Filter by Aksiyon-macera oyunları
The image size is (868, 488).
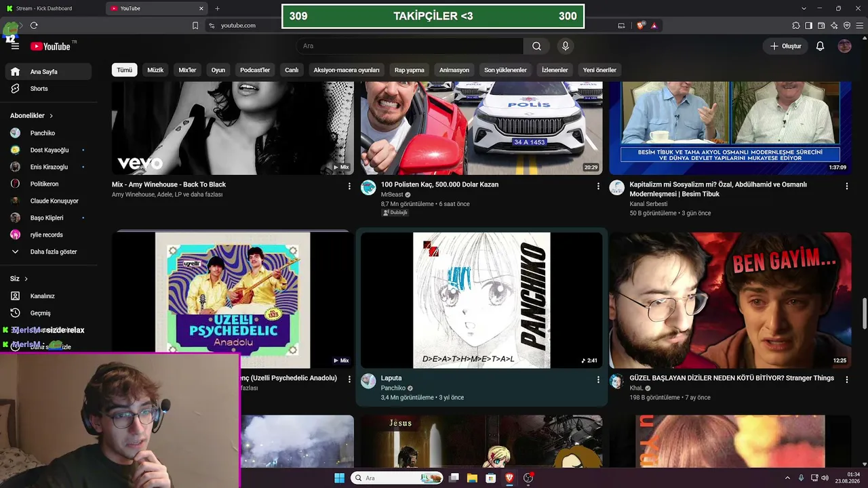[347, 70]
